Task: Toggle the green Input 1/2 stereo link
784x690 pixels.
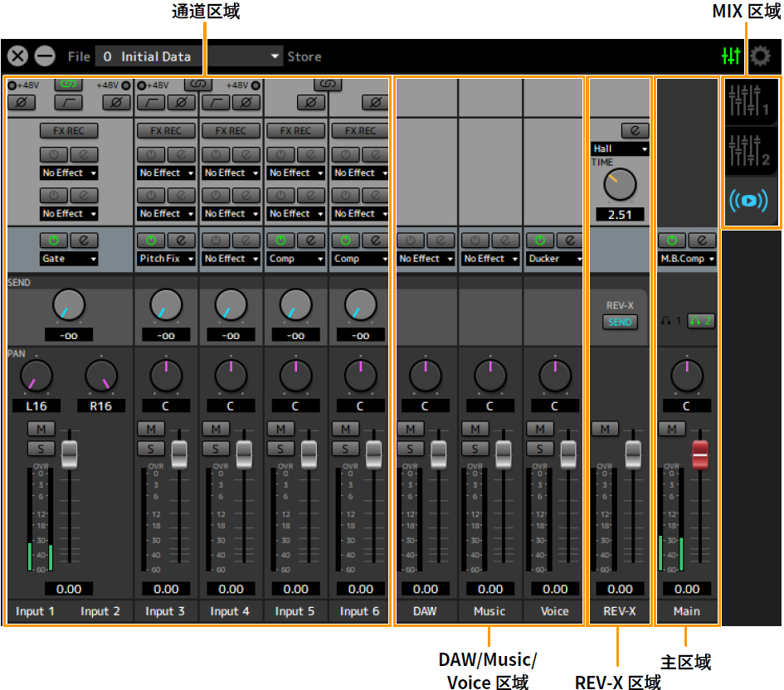Action: [68, 85]
